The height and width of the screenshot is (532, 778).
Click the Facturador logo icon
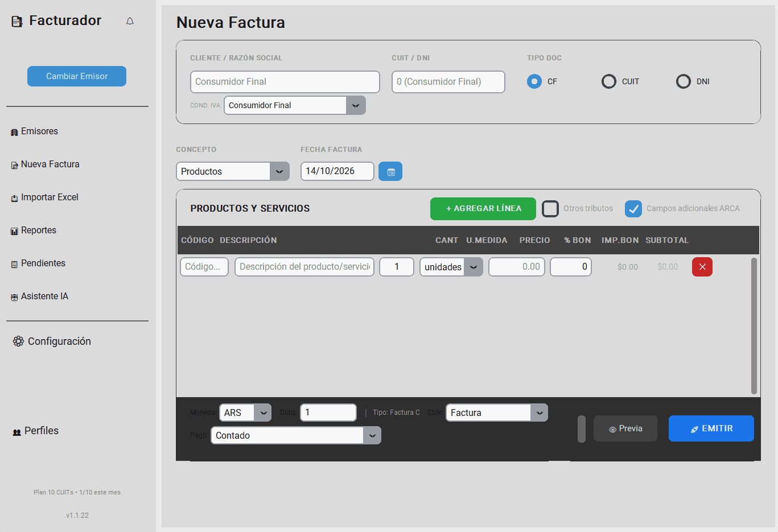tap(17, 22)
